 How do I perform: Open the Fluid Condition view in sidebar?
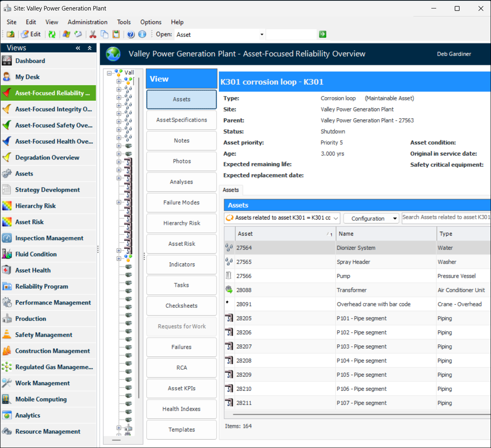click(x=36, y=254)
